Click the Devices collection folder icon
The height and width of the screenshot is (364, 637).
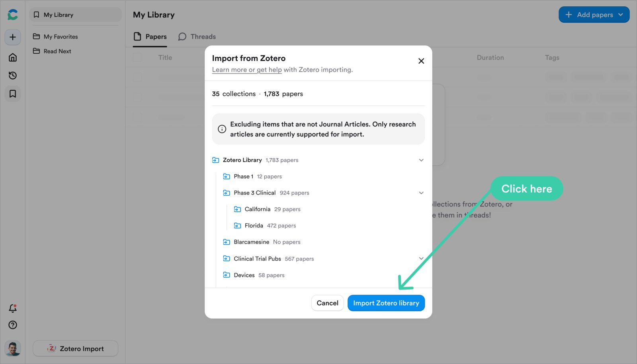227,275
